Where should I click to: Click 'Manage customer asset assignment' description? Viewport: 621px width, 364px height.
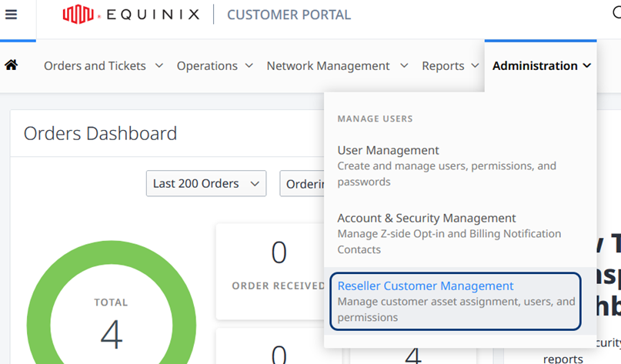tap(456, 309)
